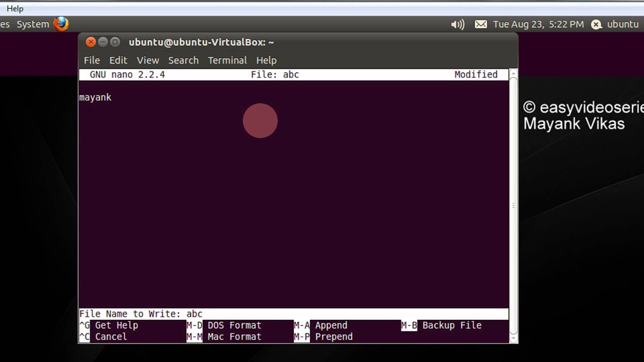This screenshot has height=362, width=644.
Task: Open the terminal window's Help menu
Action: coord(266,60)
